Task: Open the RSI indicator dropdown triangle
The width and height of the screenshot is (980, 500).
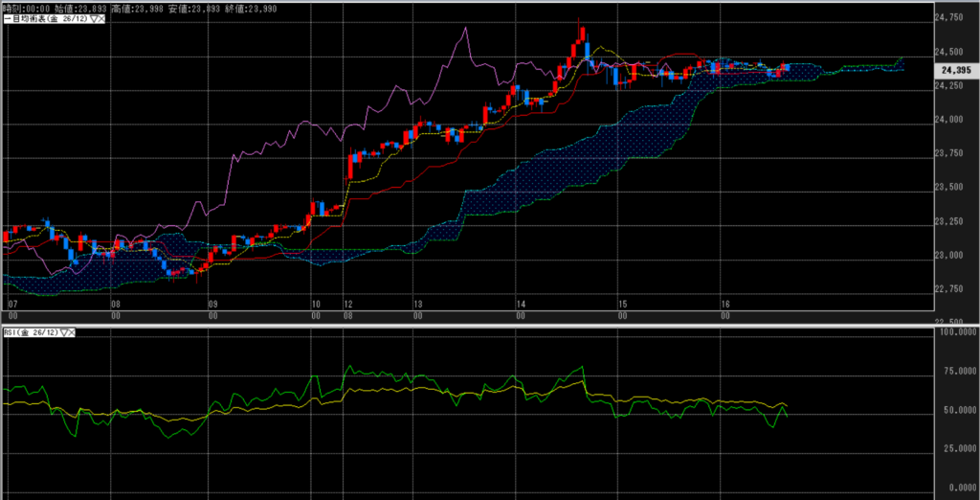Action: [x=64, y=332]
